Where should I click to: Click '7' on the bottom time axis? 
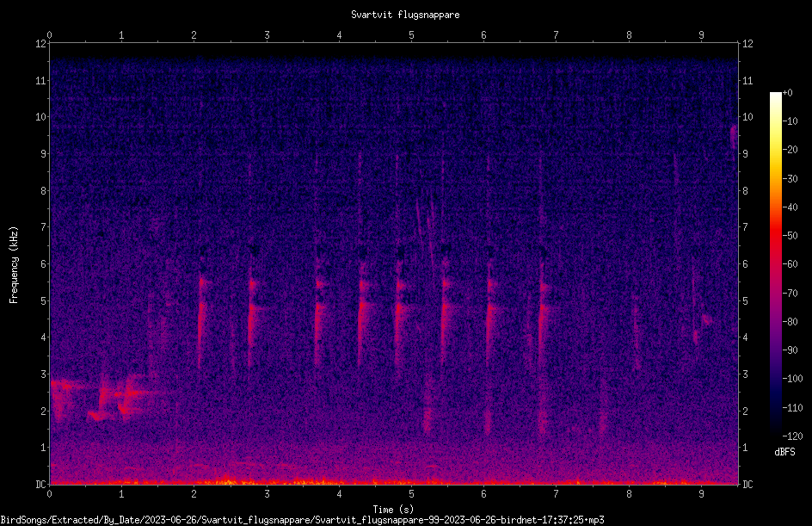[556, 494]
